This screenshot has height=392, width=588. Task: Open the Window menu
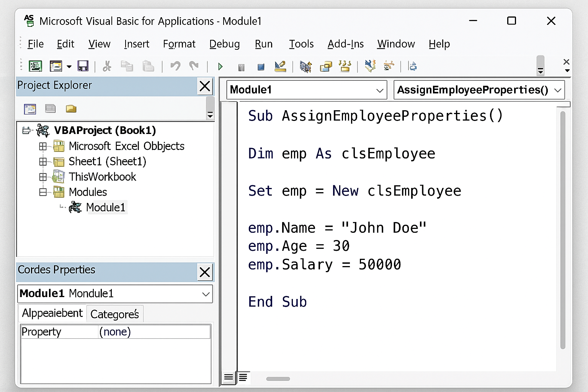point(396,44)
